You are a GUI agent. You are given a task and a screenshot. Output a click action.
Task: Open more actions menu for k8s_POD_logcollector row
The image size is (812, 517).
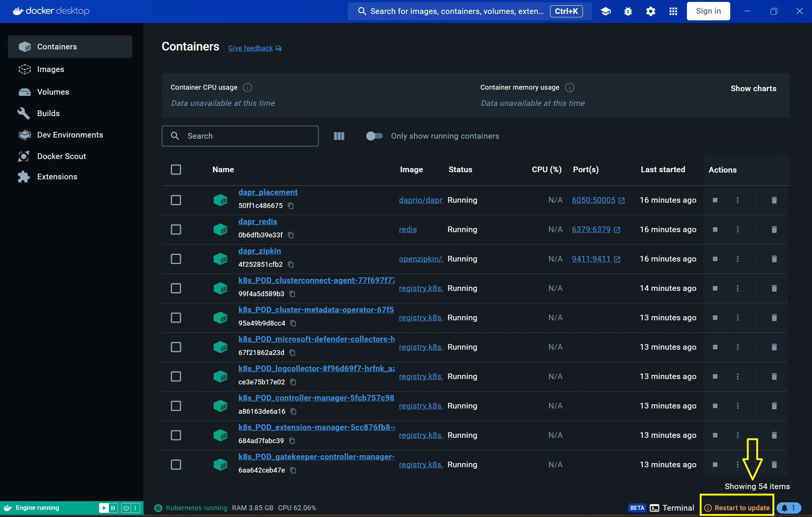pos(738,376)
